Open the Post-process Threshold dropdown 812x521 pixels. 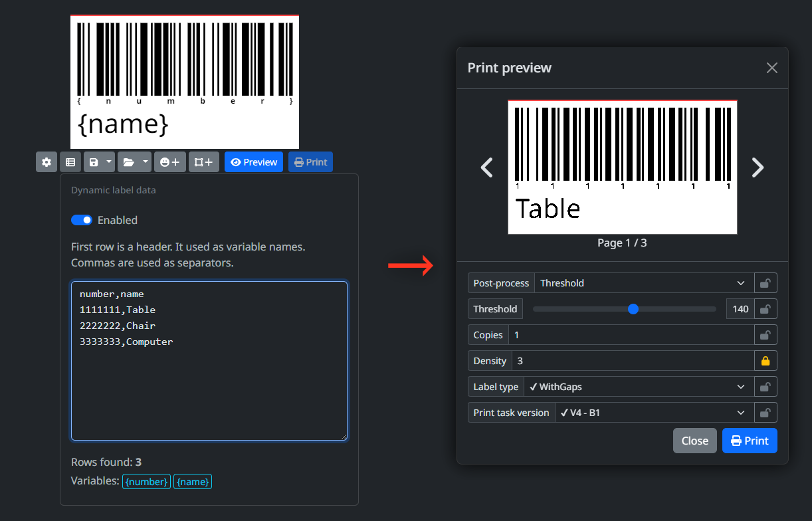[x=643, y=283]
